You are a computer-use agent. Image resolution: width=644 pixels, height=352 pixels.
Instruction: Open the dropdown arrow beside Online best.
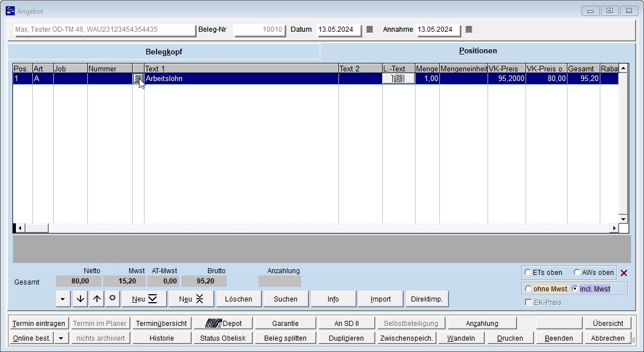(x=61, y=338)
